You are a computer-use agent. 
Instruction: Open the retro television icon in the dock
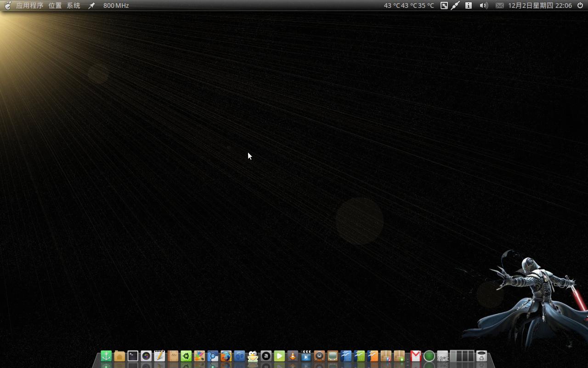333,356
